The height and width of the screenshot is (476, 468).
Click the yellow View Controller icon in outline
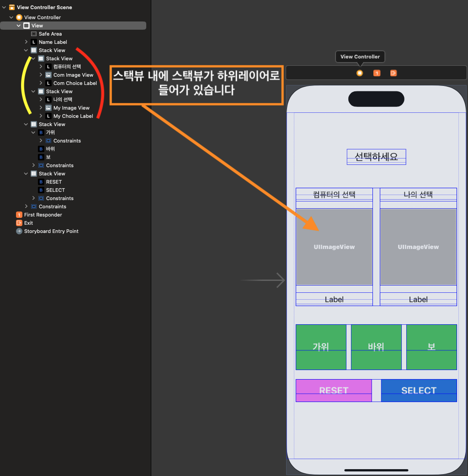[x=19, y=17]
